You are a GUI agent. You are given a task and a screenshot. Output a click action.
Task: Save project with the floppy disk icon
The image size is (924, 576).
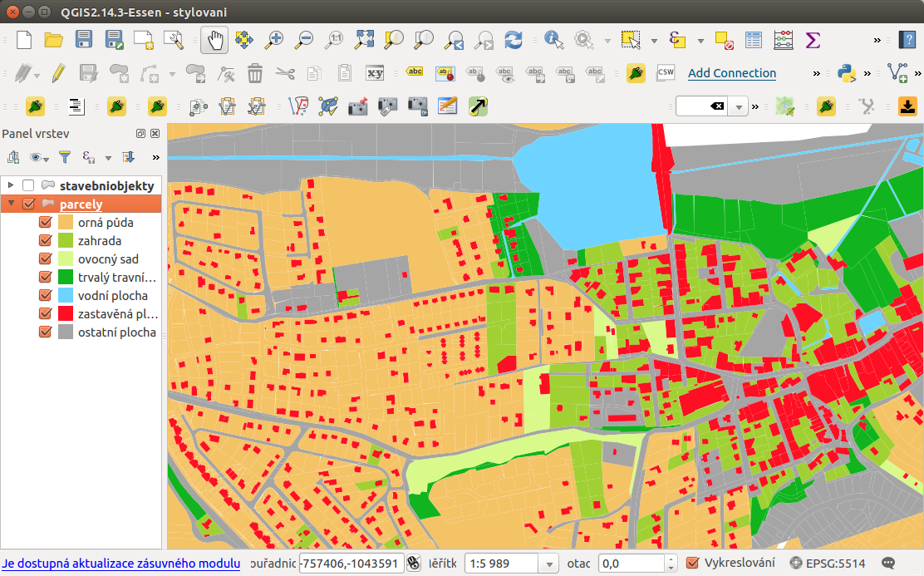coord(84,40)
